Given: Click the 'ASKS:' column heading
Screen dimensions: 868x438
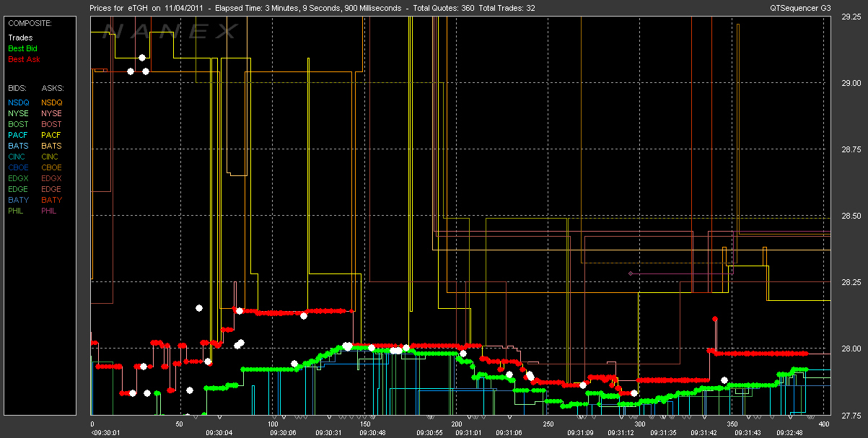Looking at the screenshot, I should pos(52,88).
